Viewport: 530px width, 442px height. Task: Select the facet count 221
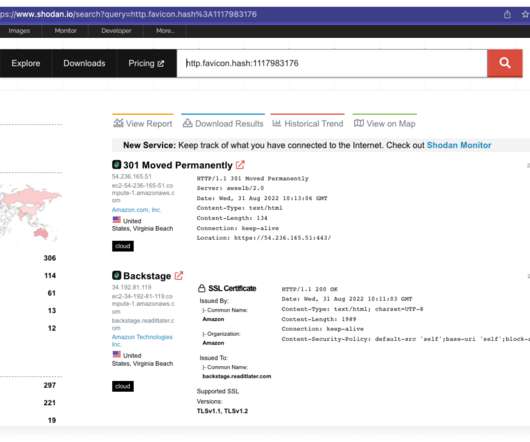tap(50, 403)
